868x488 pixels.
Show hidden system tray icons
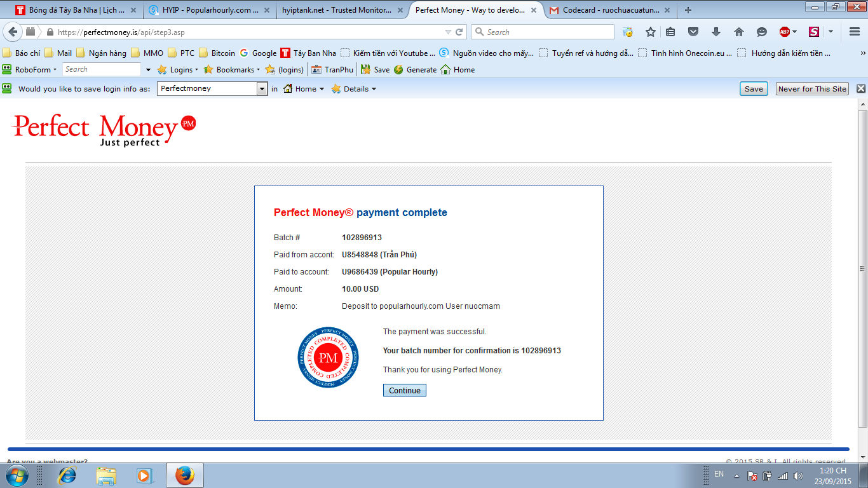pyautogui.click(x=736, y=475)
